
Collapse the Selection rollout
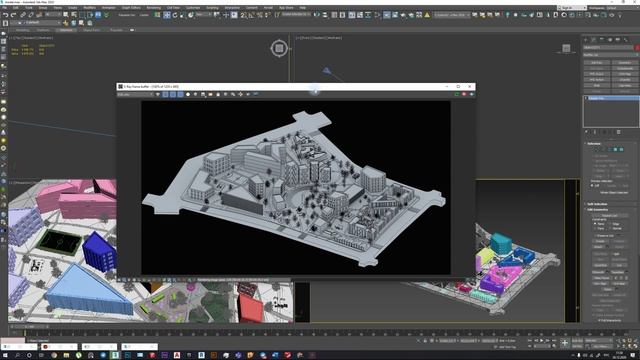[594, 144]
